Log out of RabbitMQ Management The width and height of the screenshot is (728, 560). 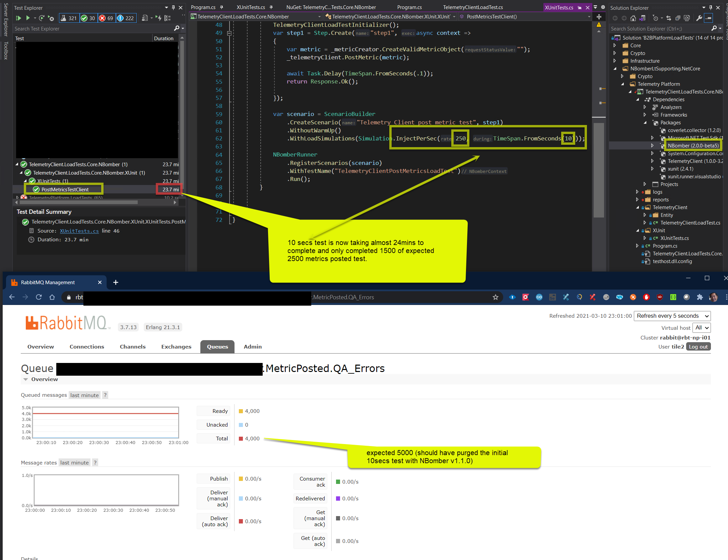699,346
